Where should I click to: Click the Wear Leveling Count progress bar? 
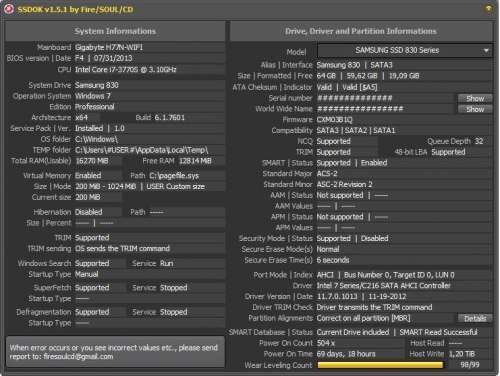(380, 365)
